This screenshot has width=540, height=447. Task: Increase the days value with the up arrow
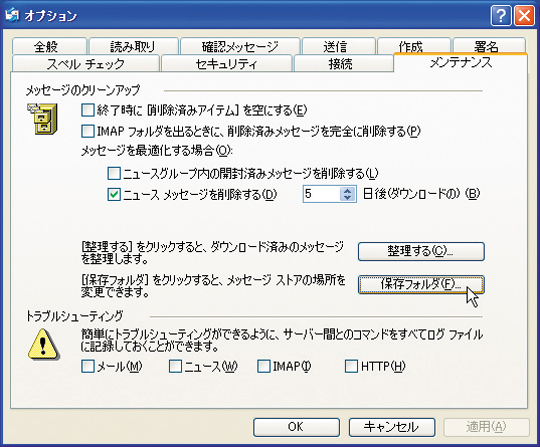[347, 190]
